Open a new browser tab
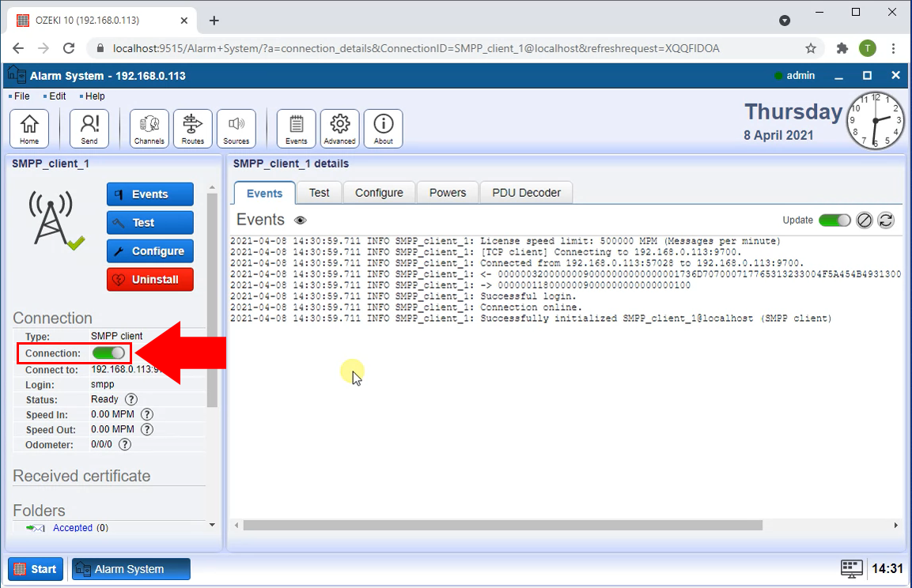This screenshot has width=912, height=588. pos(214,21)
